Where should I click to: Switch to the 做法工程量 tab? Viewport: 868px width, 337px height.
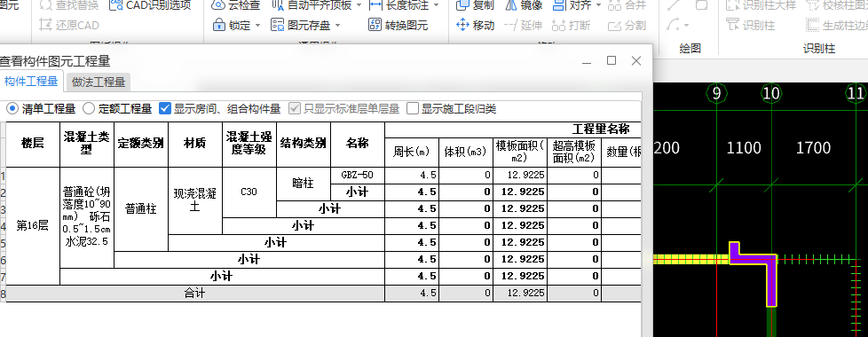(99, 82)
